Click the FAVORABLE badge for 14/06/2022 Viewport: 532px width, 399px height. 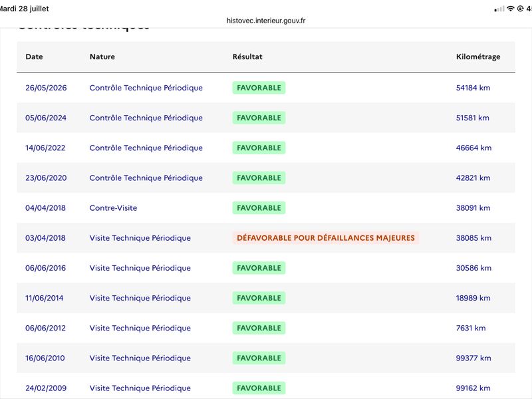click(259, 148)
